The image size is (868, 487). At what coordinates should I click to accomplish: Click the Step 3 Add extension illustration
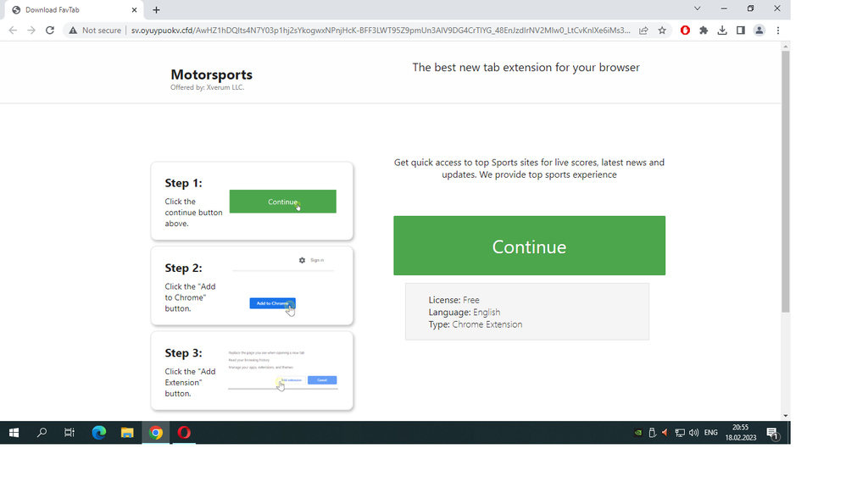pos(290,380)
